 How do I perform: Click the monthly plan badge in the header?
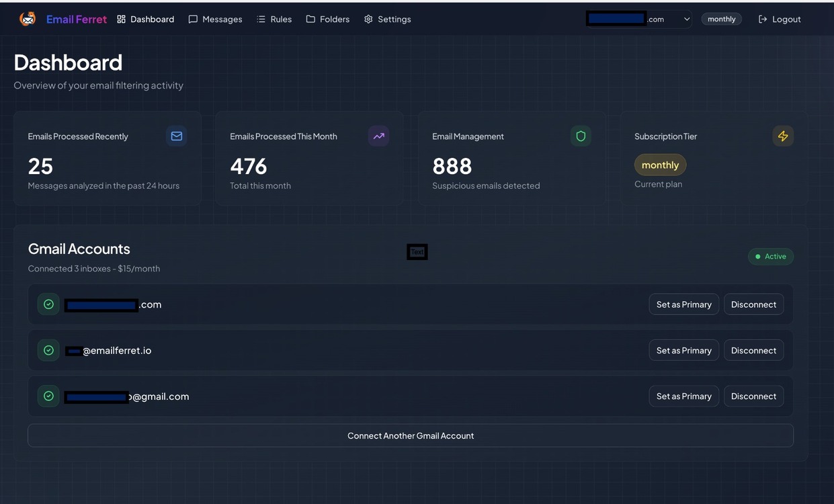coord(721,19)
